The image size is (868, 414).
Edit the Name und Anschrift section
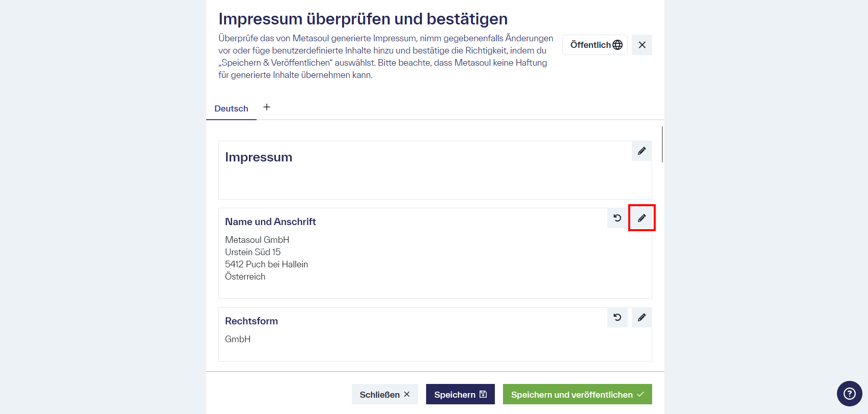tap(641, 218)
